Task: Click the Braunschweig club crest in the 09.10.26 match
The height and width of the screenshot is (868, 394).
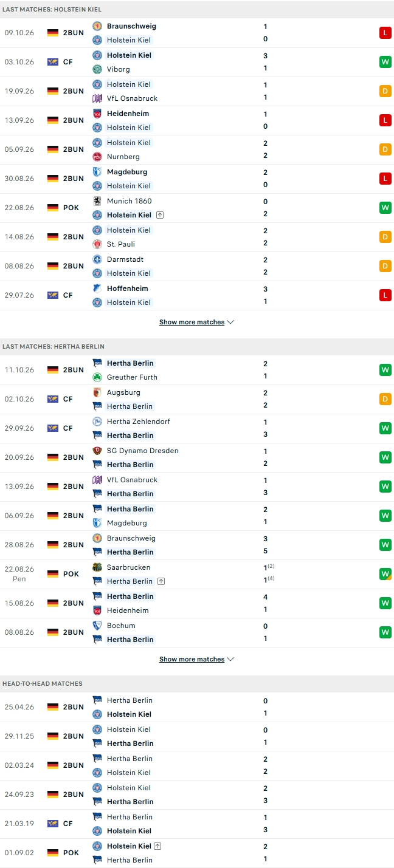Action: [97, 26]
